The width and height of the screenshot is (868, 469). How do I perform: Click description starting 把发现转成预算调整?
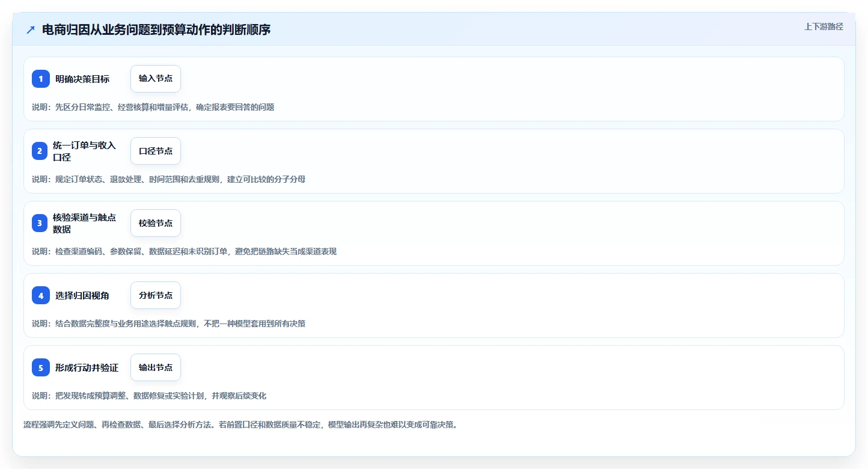[x=149, y=396]
